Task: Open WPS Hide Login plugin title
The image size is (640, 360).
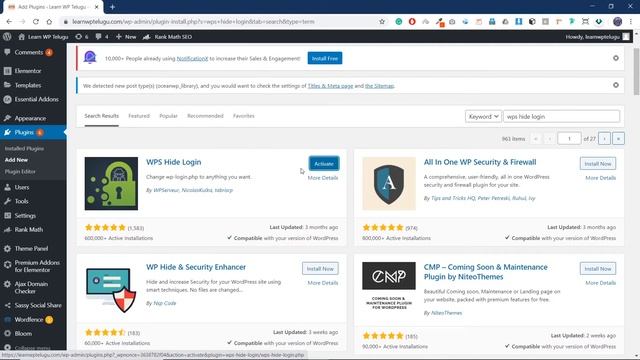Action: point(173,162)
